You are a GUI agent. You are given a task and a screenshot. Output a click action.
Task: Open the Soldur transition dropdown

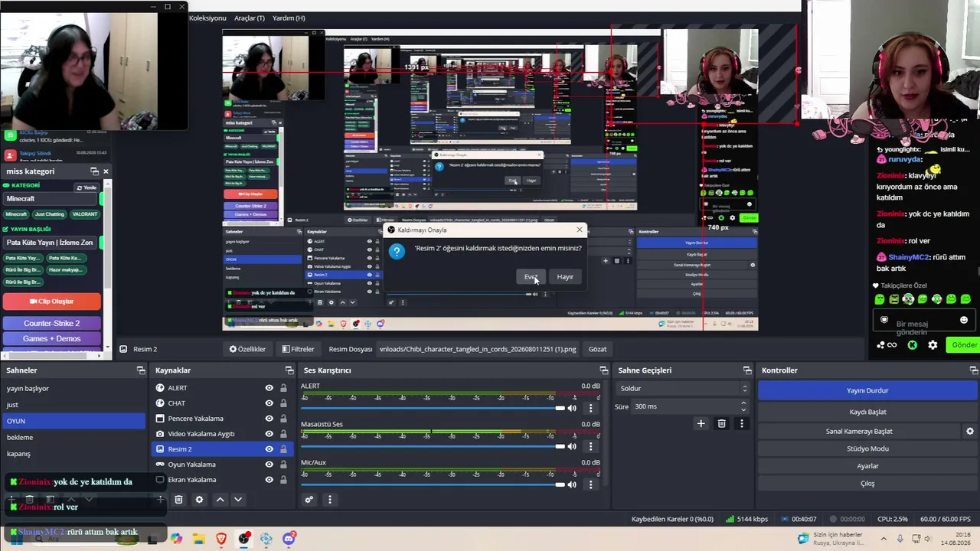coord(683,389)
